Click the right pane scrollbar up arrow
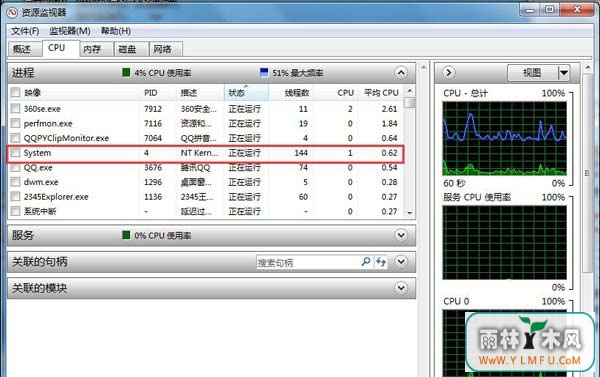This screenshot has width=600, height=377. [588, 67]
